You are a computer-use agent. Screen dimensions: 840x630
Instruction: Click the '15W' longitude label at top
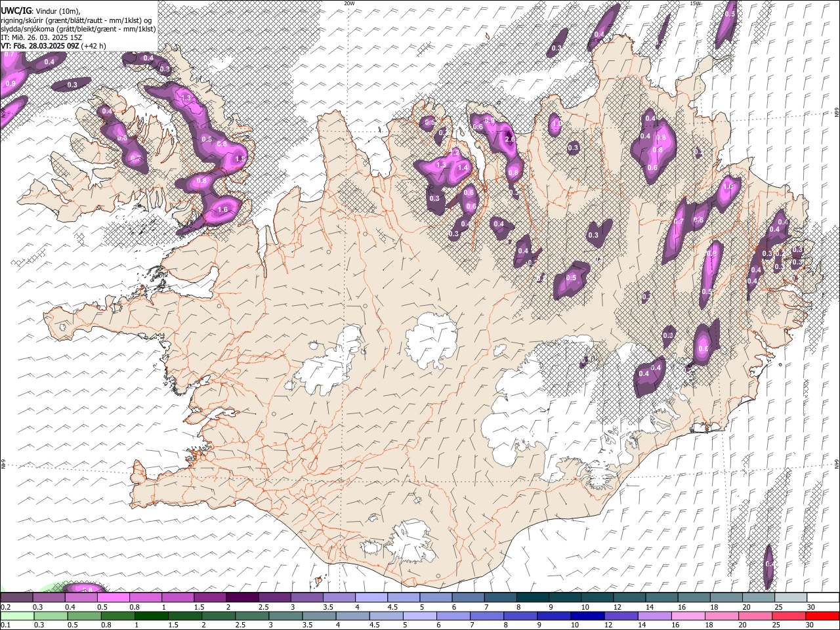click(695, 3)
